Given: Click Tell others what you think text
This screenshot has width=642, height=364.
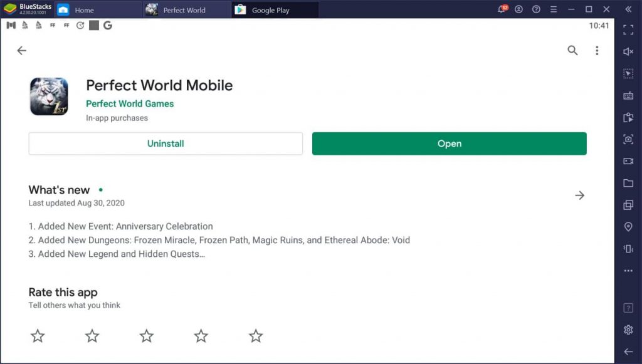Looking at the screenshot, I should click(x=75, y=305).
